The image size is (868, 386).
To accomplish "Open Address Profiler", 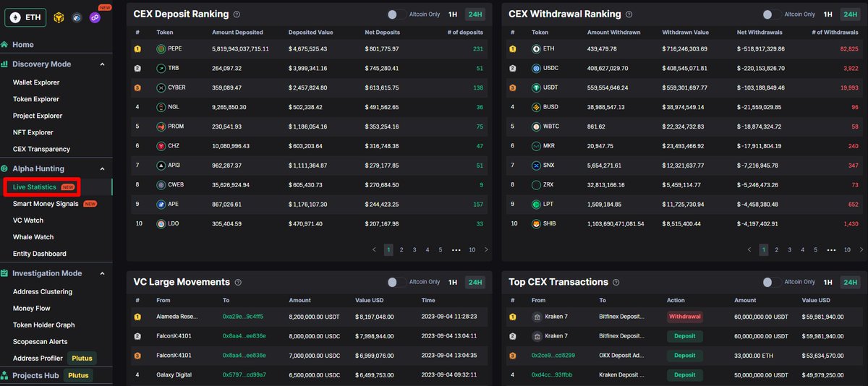I will [38, 359].
